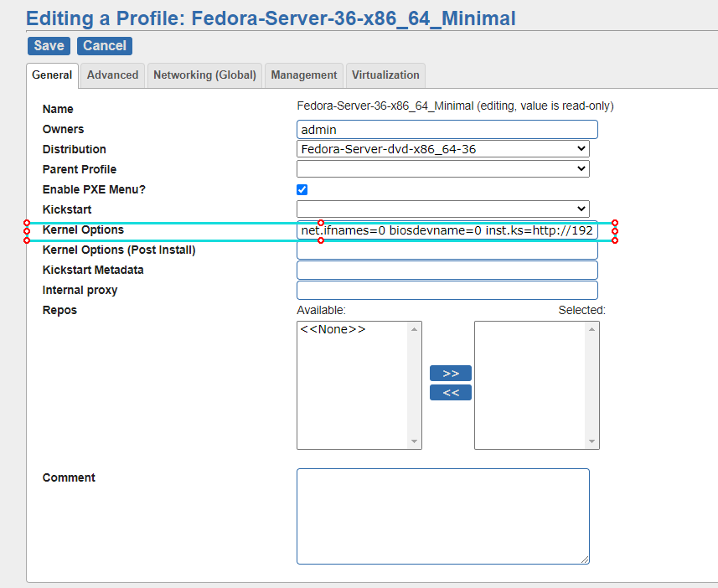Go to the Management tab
718x588 pixels.
point(303,75)
